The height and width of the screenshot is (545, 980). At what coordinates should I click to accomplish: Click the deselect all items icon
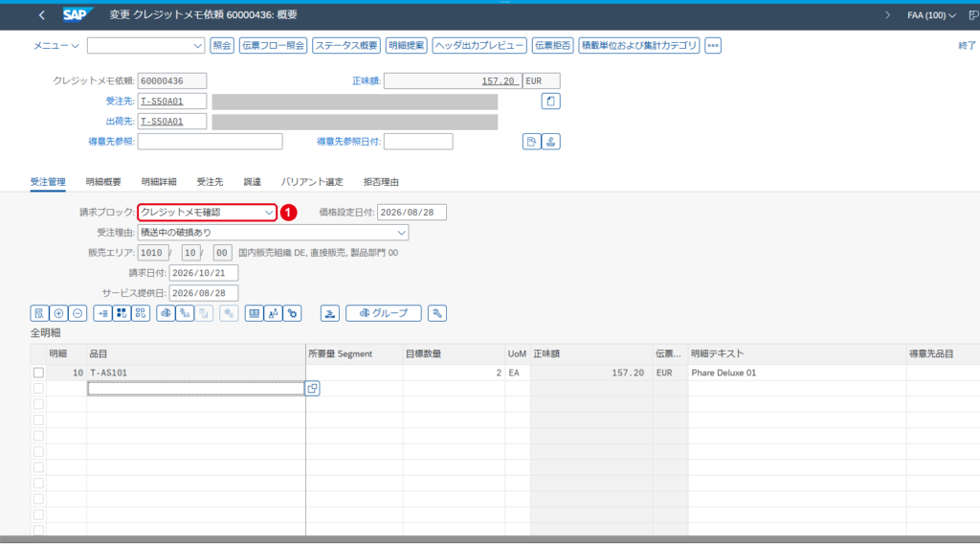pyautogui.click(x=141, y=313)
